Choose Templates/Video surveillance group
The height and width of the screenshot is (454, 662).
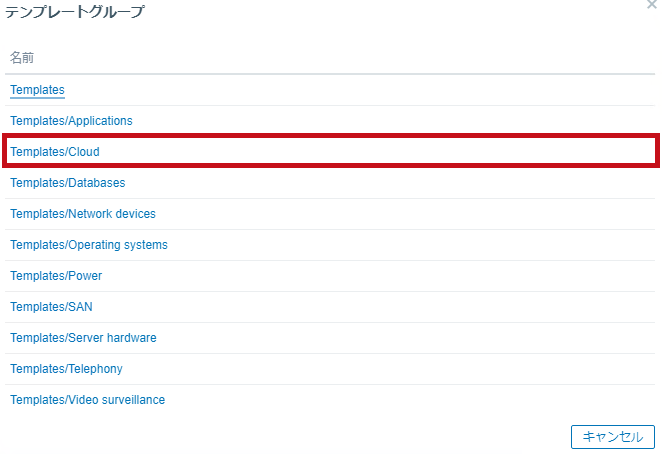(87, 400)
